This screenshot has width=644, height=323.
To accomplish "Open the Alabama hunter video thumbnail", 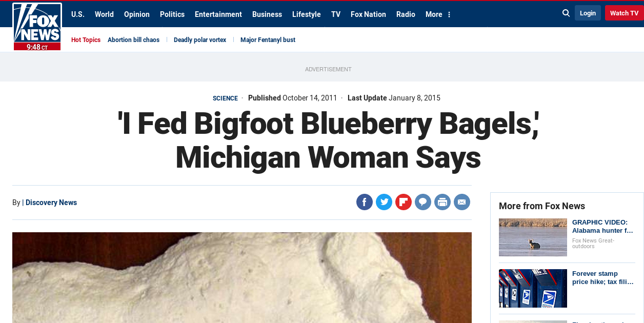I will click(533, 237).
